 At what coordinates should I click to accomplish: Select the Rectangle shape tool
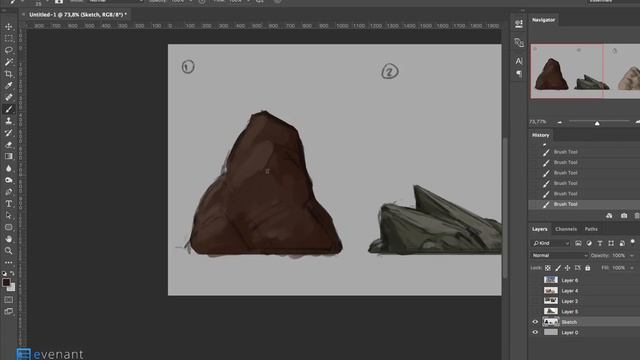(9, 227)
